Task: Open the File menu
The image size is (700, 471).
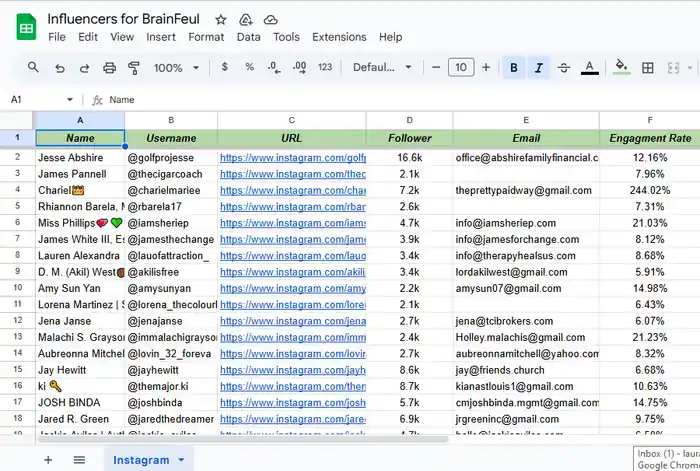Action: click(57, 37)
